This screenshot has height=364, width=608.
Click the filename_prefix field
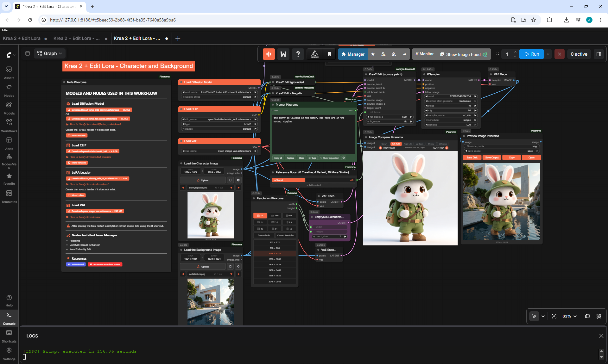(502, 146)
